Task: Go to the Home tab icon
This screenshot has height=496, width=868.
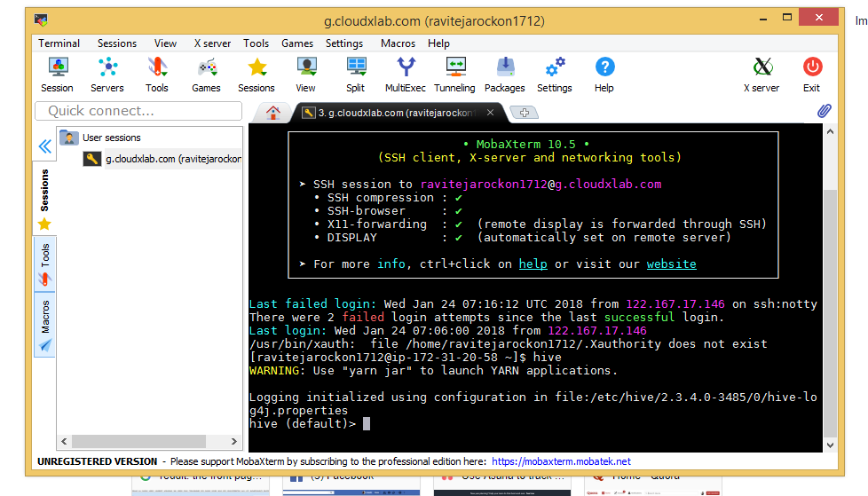Action: pyautogui.click(x=272, y=113)
